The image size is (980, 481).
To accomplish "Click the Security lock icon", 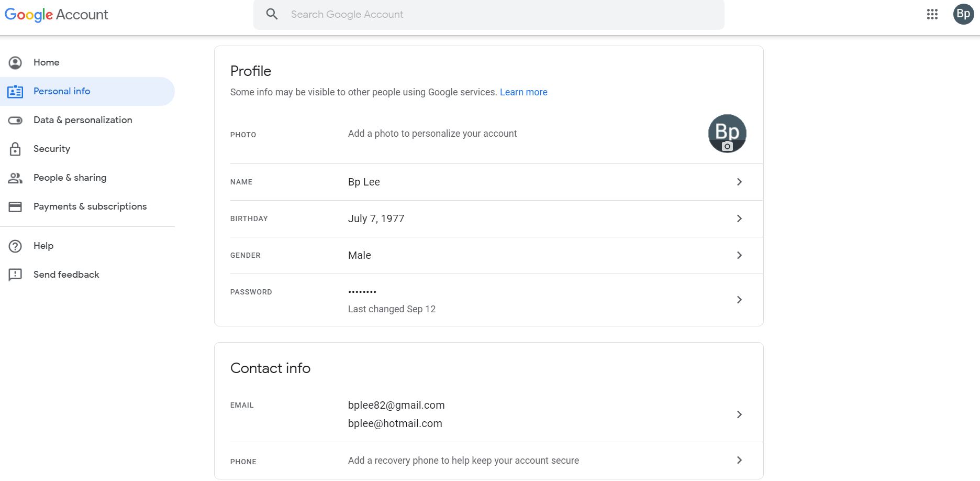I will tap(15, 149).
